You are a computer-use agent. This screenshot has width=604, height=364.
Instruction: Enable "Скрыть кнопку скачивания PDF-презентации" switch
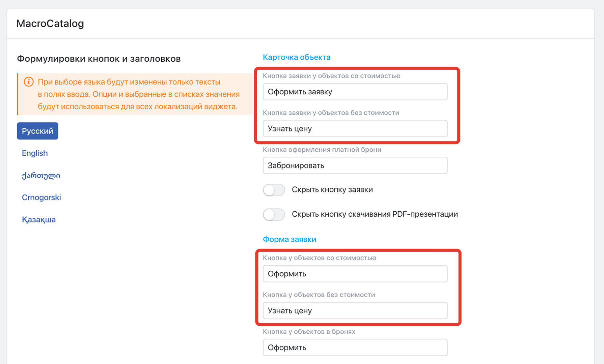pos(274,214)
